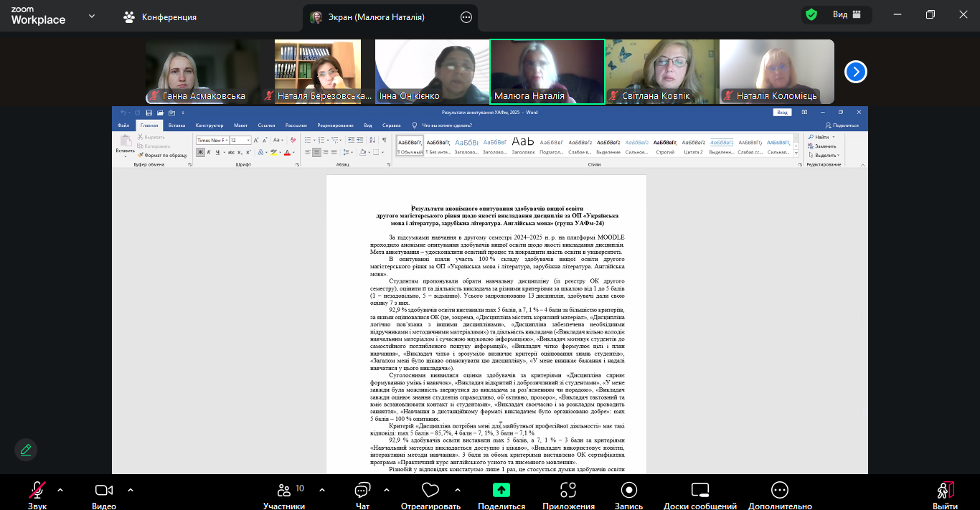Click the green pencil annotate icon
Screen dimensions: 980x510
click(26, 450)
